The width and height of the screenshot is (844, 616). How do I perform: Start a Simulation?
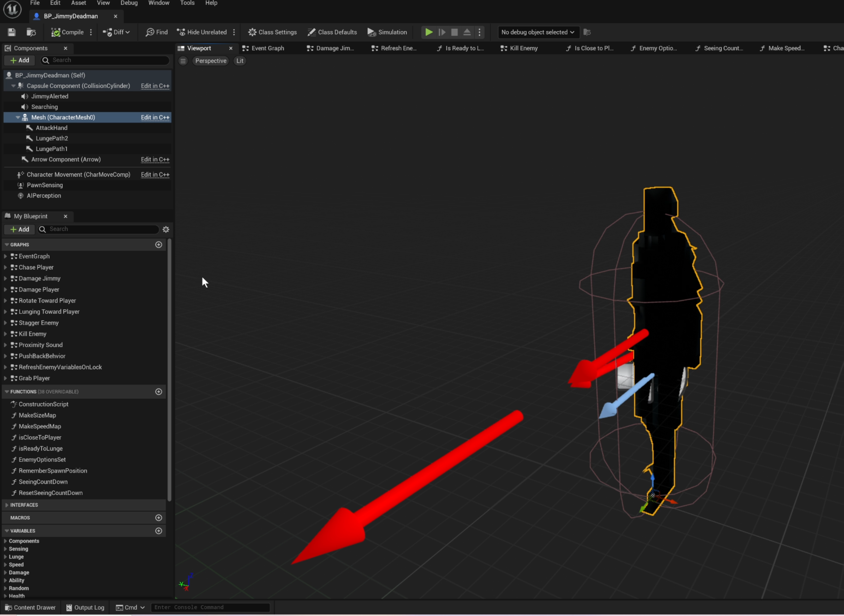387,32
